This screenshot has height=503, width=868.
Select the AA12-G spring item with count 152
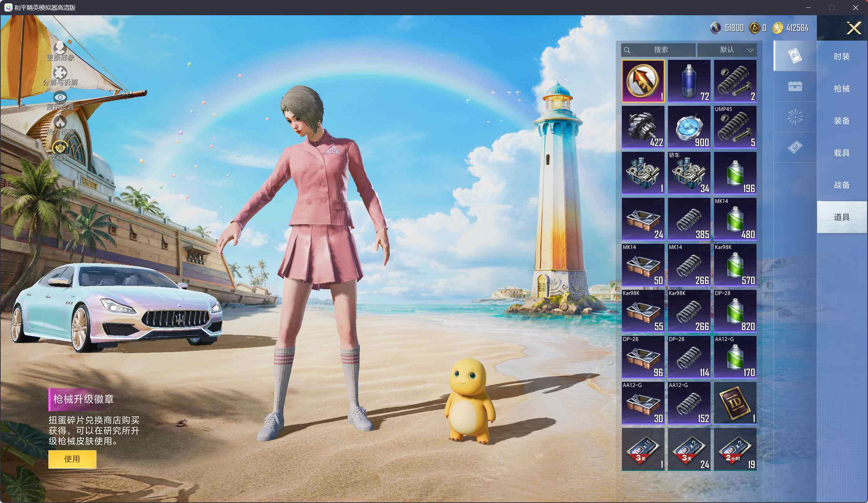(x=689, y=403)
